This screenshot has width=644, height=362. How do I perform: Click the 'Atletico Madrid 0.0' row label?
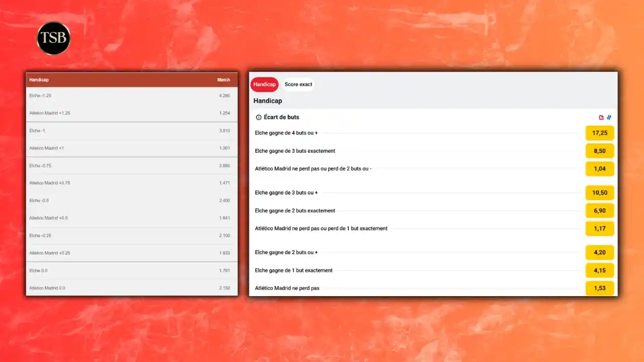[x=47, y=288]
